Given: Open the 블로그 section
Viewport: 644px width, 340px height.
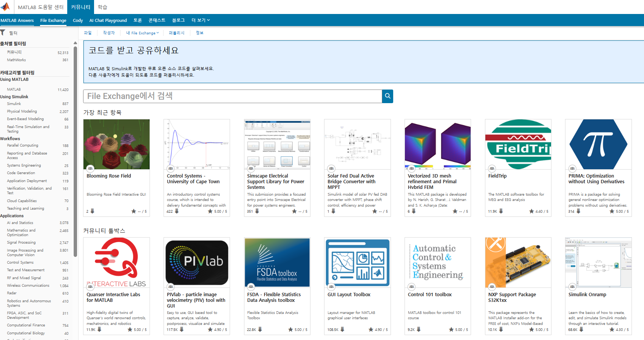Looking at the screenshot, I should click(x=178, y=20).
